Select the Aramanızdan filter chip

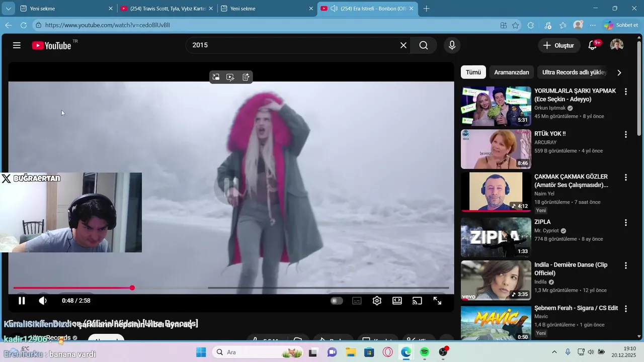coord(511,72)
